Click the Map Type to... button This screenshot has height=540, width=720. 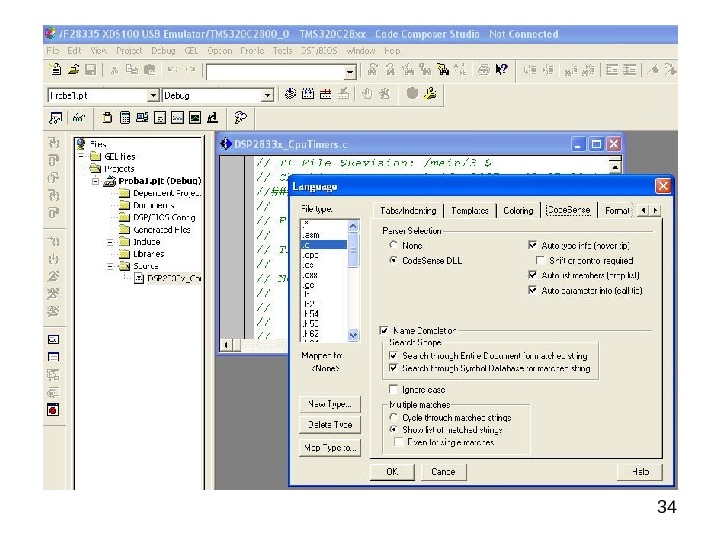[x=330, y=447]
